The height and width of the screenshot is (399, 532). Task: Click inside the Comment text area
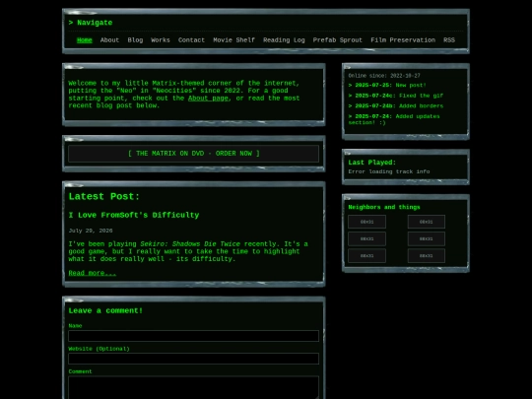[193, 387]
